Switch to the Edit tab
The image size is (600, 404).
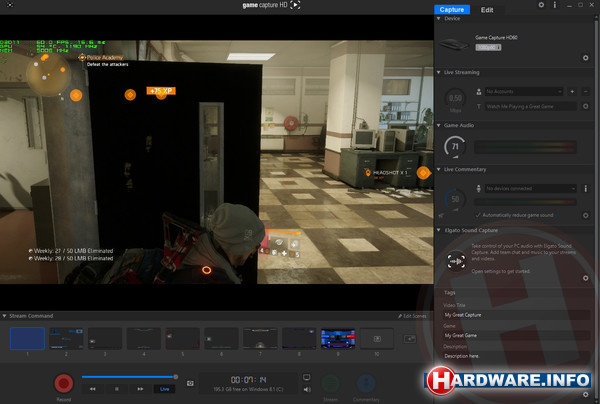pos(487,10)
